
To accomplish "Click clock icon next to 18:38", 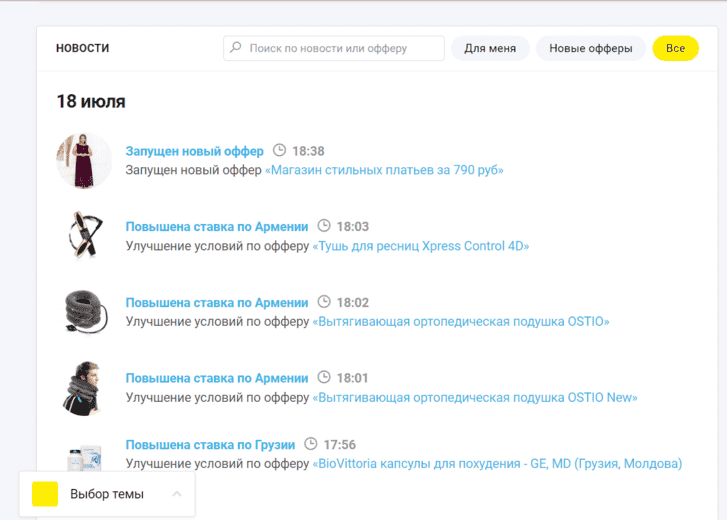I will coord(279,150).
